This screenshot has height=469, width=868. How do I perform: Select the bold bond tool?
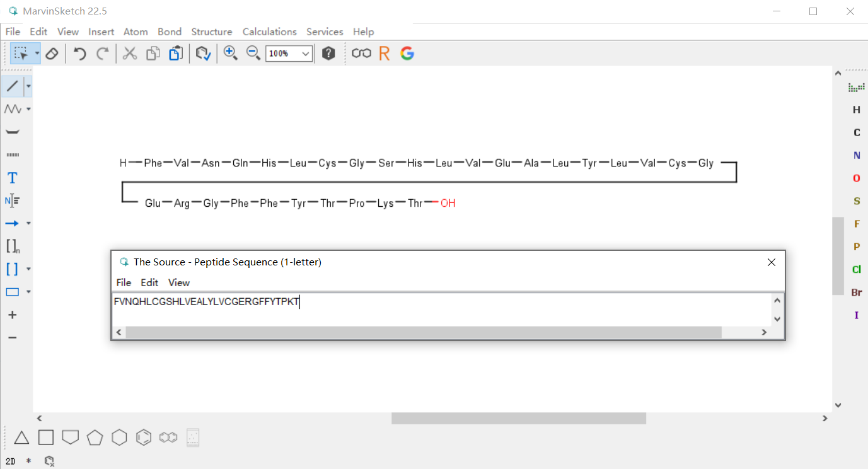click(12, 132)
